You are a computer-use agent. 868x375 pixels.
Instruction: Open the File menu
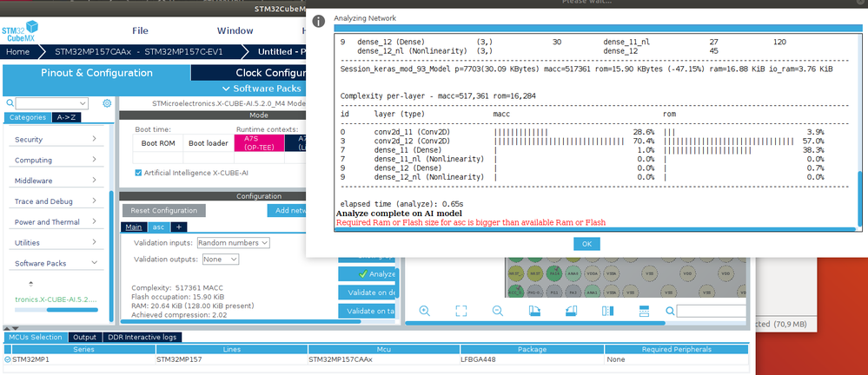click(140, 30)
